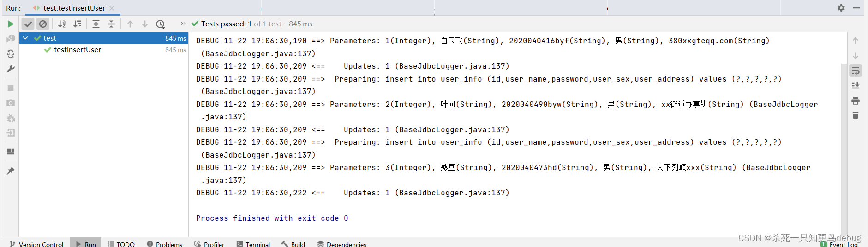Collapse the 'test' tree node chevron
This screenshot has width=868, height=247.
point(26,38)
